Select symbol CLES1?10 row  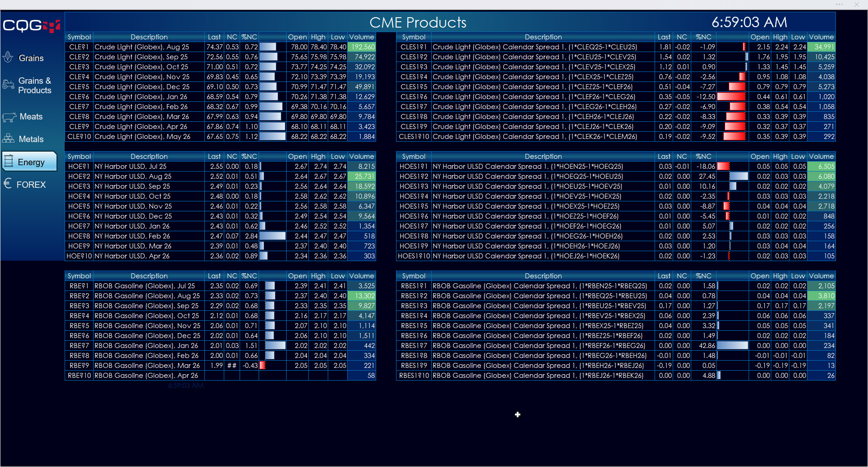(414, 137)
